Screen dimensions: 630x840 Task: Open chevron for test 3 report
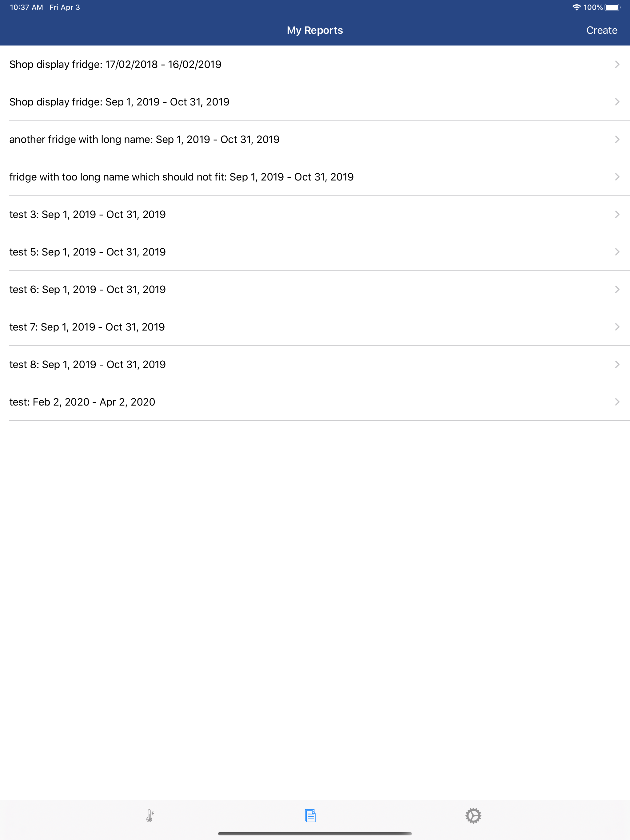[617, 214]
